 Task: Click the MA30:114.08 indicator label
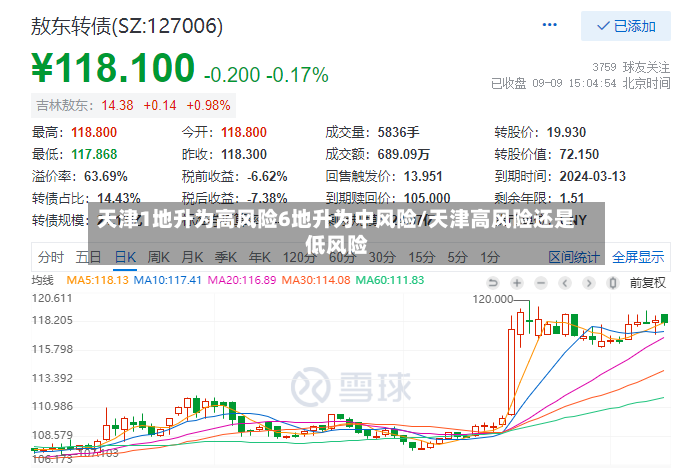click(316, 280)
